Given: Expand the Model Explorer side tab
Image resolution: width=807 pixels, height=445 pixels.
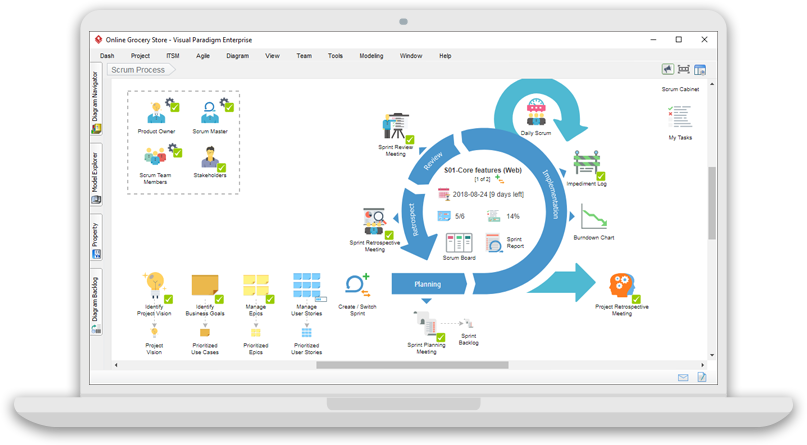Looking at the screenshot, I should point(96,175).
